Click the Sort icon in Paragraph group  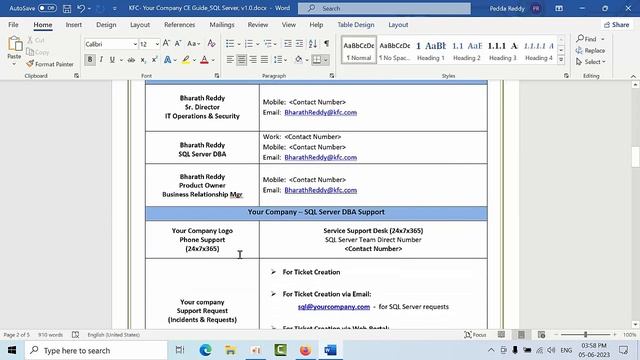pos(313,44)
